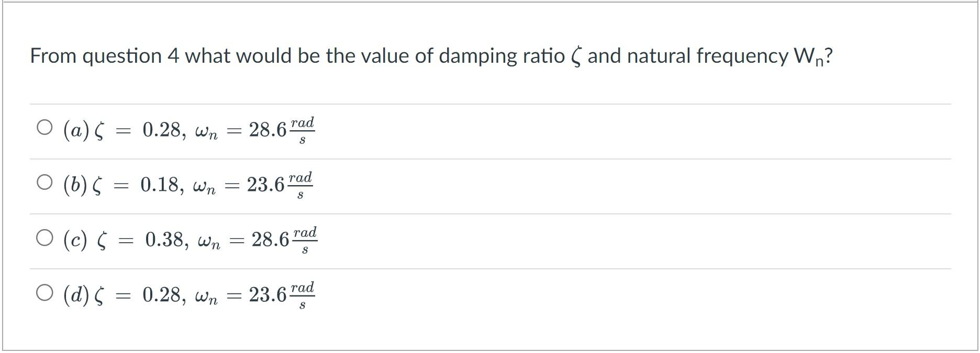
Task: Select radio button for answer (b)
Action: point(44,182)
